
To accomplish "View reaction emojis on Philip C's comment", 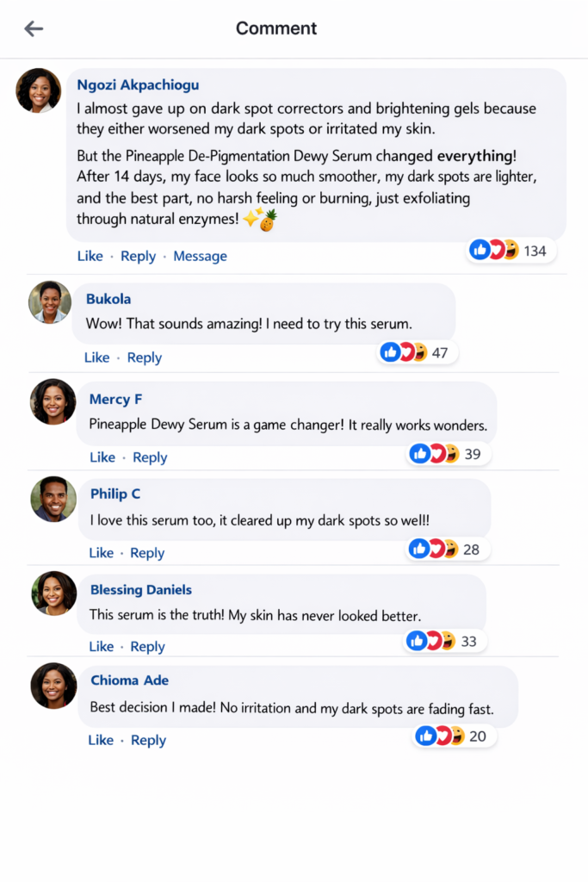I will 433,550.
